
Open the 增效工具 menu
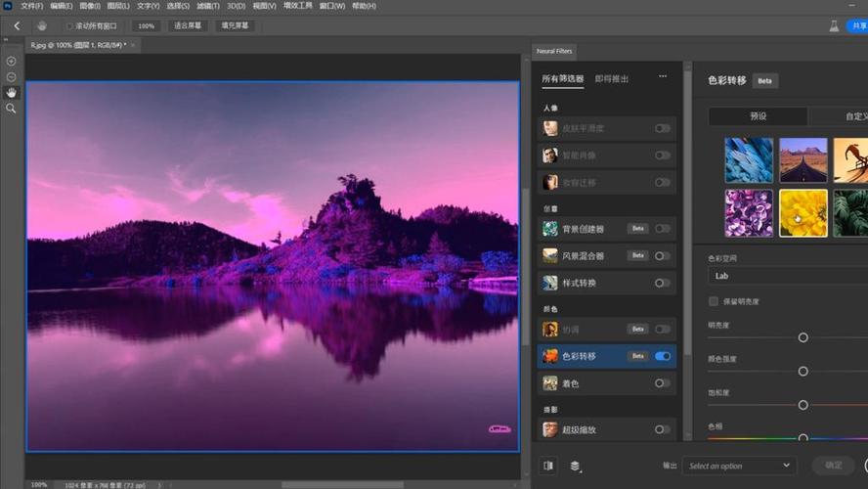pos(298,6)
